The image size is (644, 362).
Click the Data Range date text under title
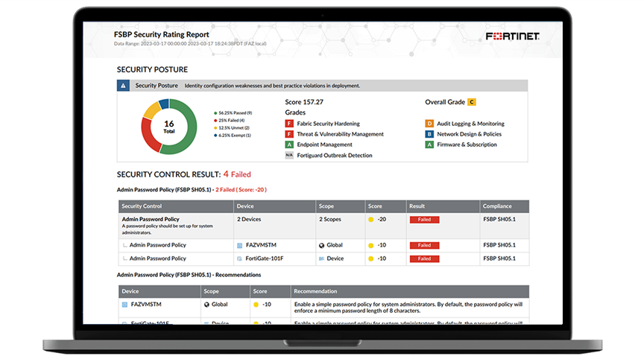tap(190, 43)
